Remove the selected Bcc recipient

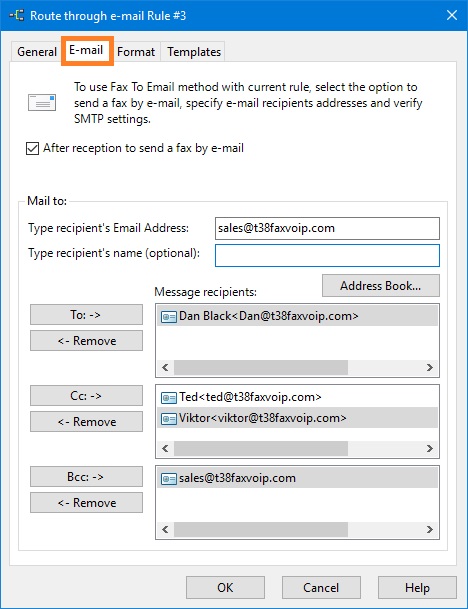(86, 503)
